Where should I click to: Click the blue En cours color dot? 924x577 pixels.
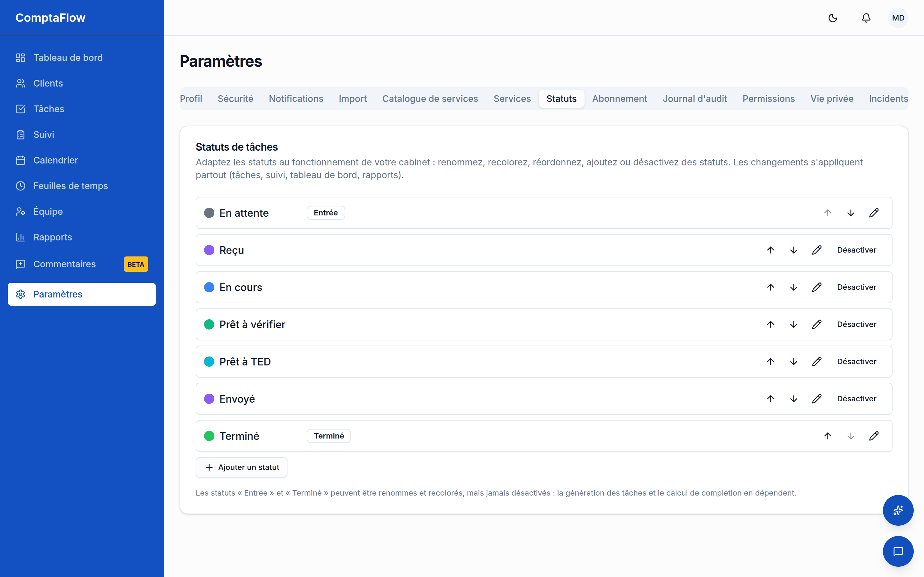pos(209,287)
